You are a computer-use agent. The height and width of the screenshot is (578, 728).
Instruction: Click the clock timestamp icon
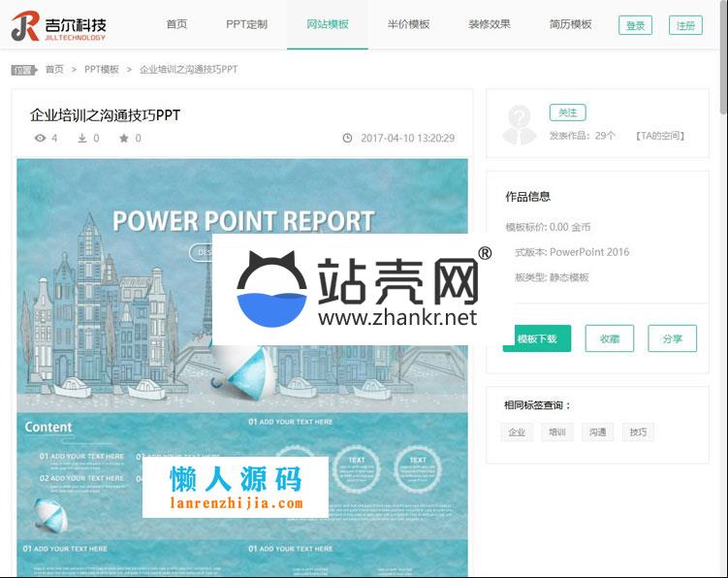click(x=347, y=138)
